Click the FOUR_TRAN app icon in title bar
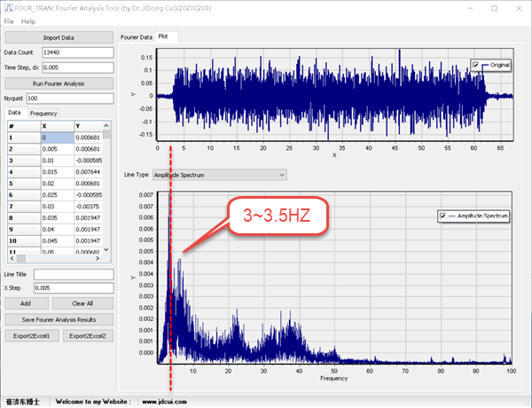The image size is (532, 408). [7, 7]
